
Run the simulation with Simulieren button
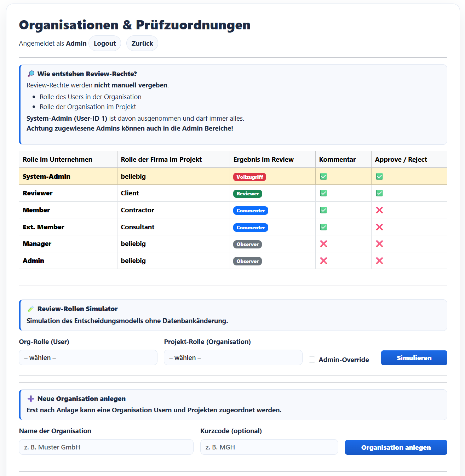[414, 358]
